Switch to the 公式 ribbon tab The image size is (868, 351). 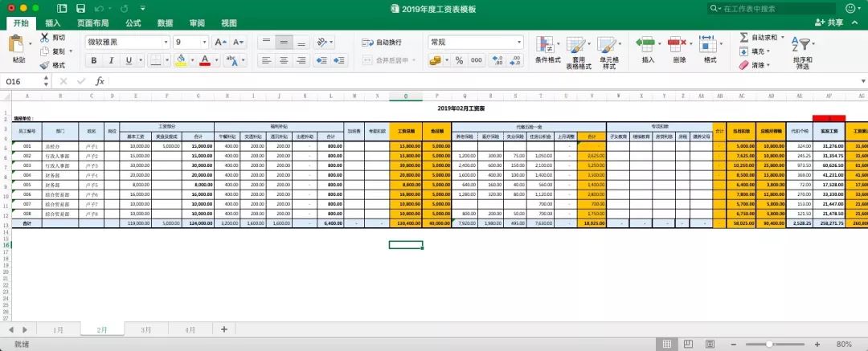[133, 23]
